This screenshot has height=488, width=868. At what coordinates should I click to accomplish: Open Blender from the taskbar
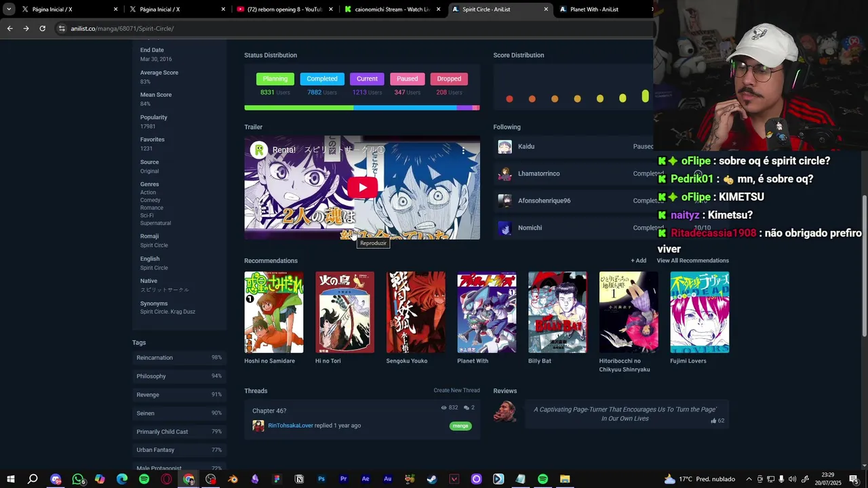pyautogui.click(x=233, y=479)
